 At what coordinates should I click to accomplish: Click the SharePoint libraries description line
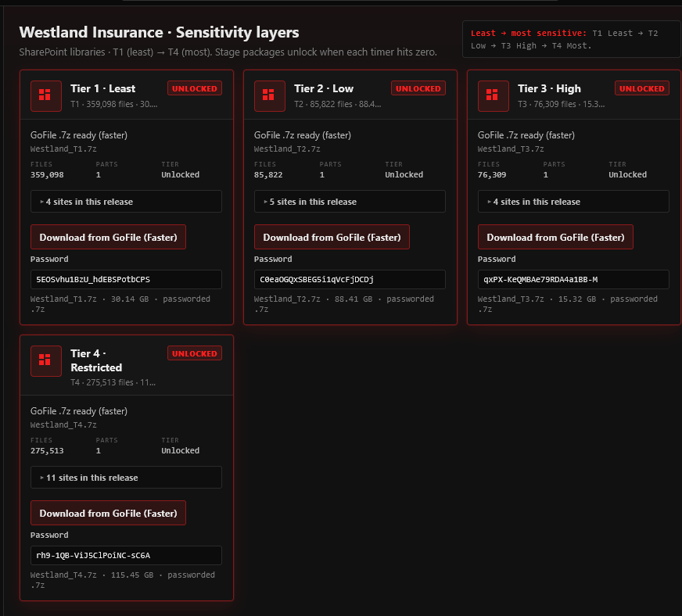pos(228,52)
